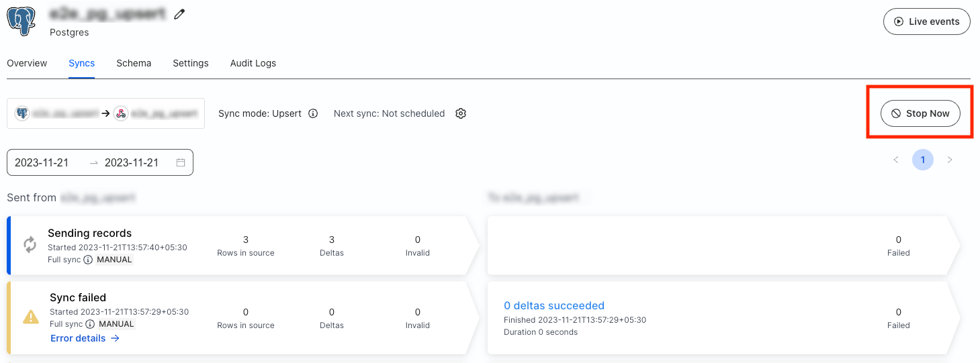This screenshot has height=363, width=980.
Task: Click the spinning sync icon for Sending records
Action: click(x=30, y=245)
